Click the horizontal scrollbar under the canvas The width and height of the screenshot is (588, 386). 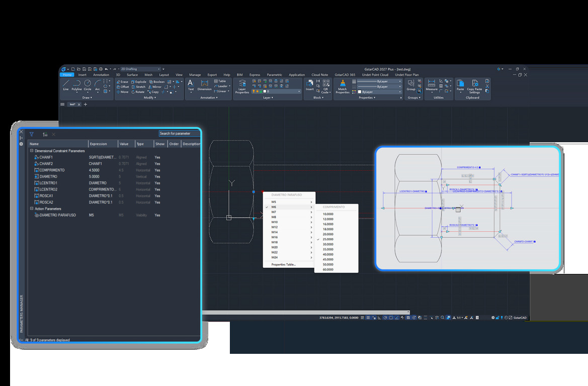tap(306, 312)
